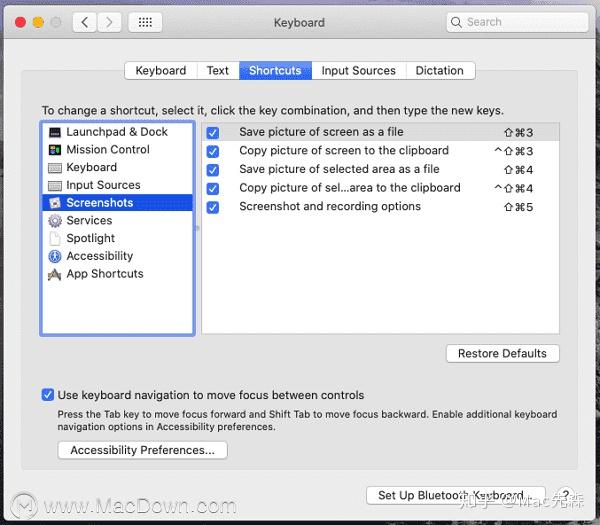This screenshot has width=600, height=525.
Task: Go back with the toolbar back arrow
Action: [x=85, y=22]
